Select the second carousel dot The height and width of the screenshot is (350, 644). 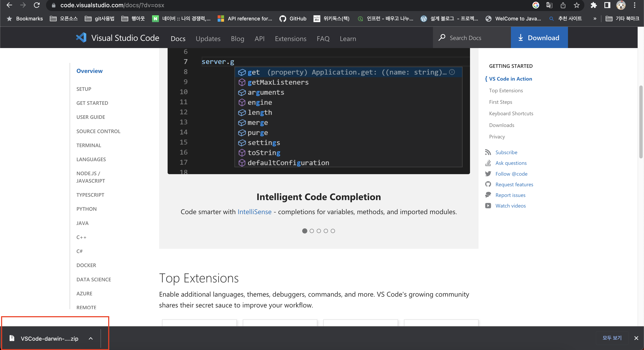point(312,231)
